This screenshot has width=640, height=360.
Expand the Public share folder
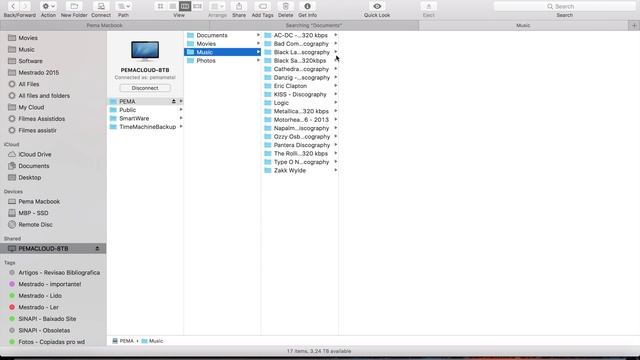click(x=181, y=110)
